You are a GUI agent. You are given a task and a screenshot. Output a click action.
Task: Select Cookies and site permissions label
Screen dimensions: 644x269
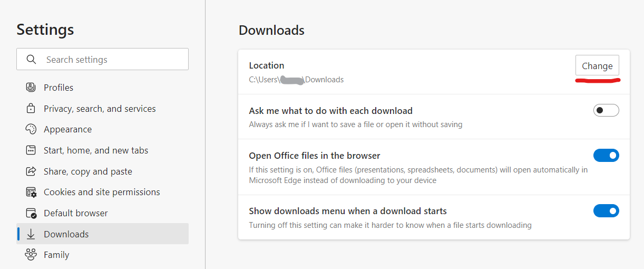point(102,192)
